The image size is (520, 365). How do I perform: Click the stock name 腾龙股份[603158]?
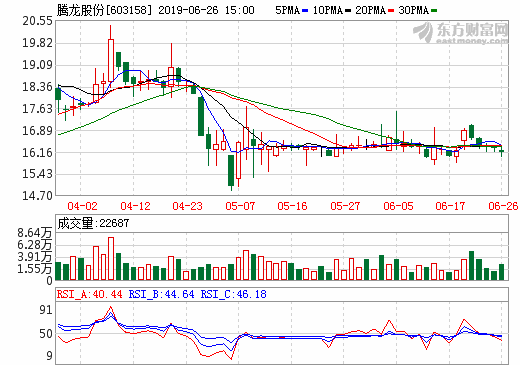(x=104, y=10)
